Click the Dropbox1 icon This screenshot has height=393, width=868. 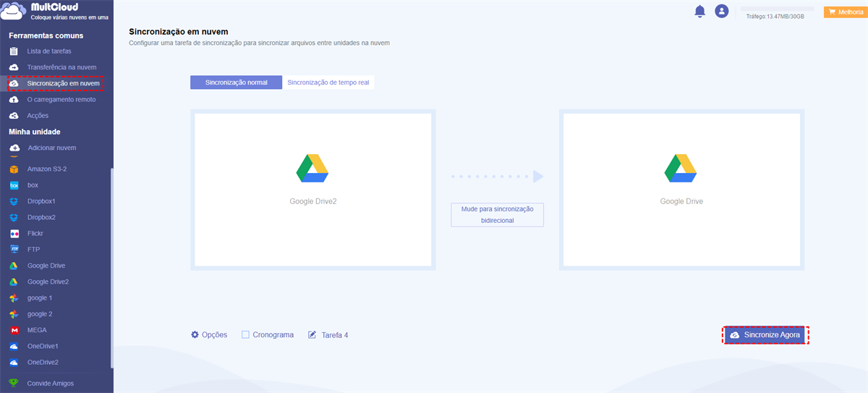click(14, 201)
